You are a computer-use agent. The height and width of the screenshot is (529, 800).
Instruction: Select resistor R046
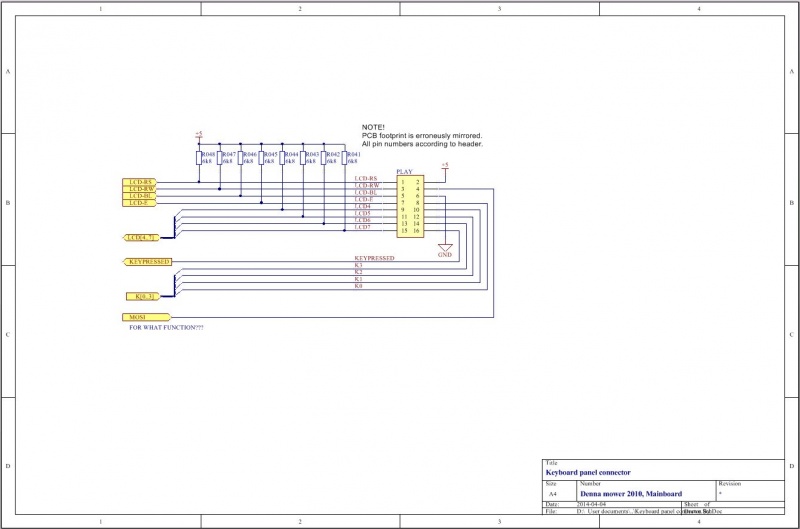[241, 158]
